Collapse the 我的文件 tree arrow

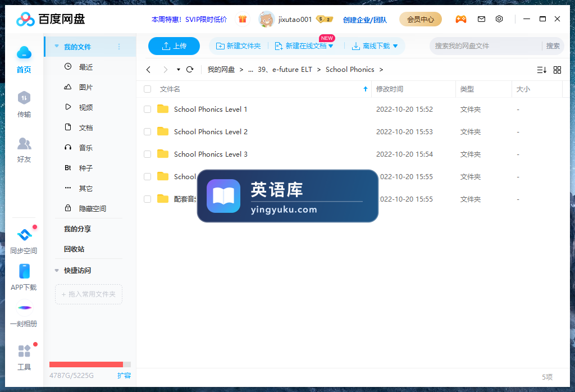pyautogui.click(x=57, y=46)
